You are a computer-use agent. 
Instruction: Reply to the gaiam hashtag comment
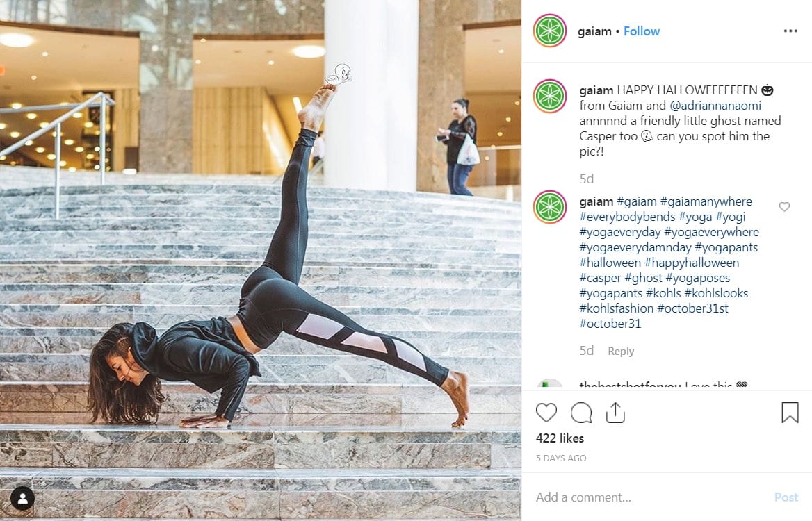(x=621, y=352)
